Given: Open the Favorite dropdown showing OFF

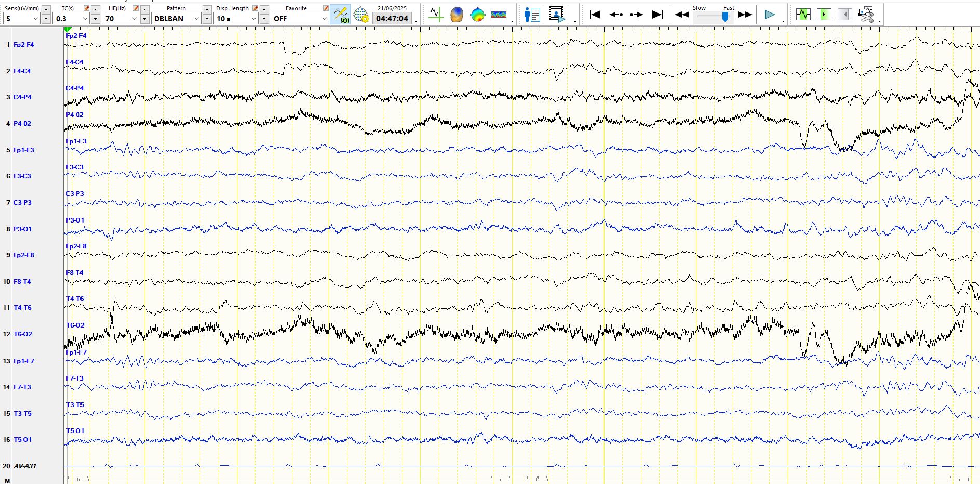Looking at the screenshot, I should coord(300,19).
